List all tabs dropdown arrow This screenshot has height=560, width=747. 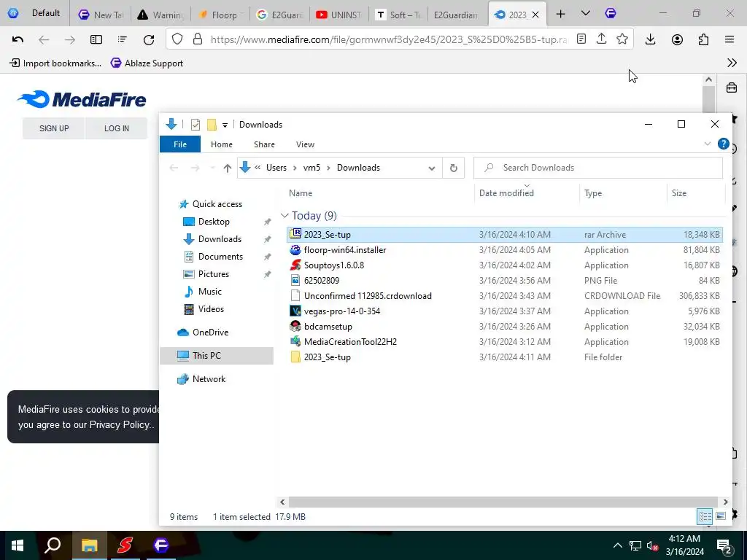click(x=586, y=13)
